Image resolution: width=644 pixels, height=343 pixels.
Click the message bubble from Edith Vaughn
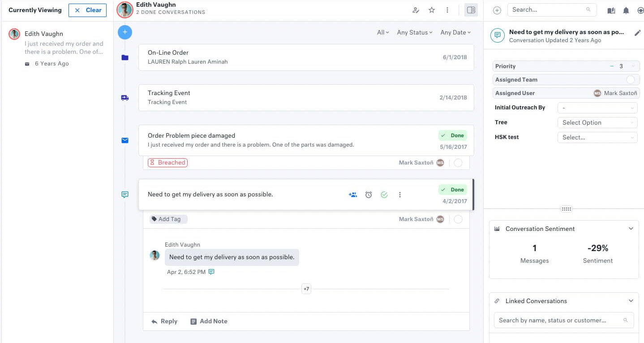tap(232, 257)
